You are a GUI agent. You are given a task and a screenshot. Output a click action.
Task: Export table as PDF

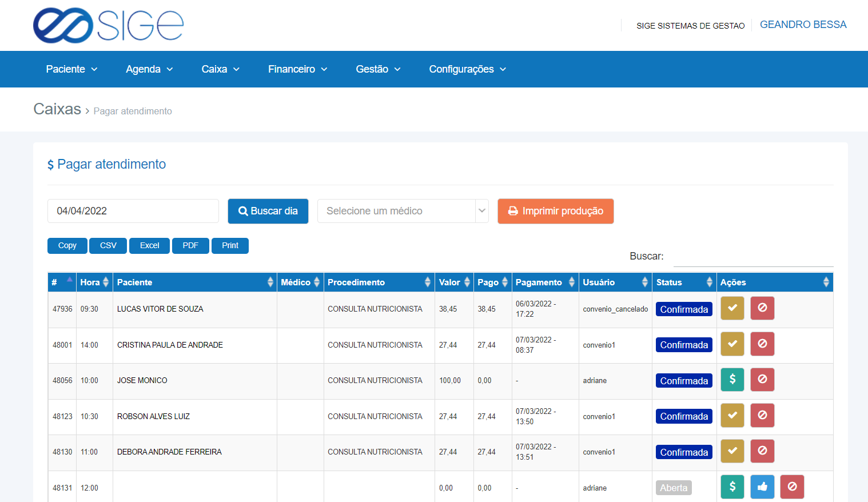(190, 245)
